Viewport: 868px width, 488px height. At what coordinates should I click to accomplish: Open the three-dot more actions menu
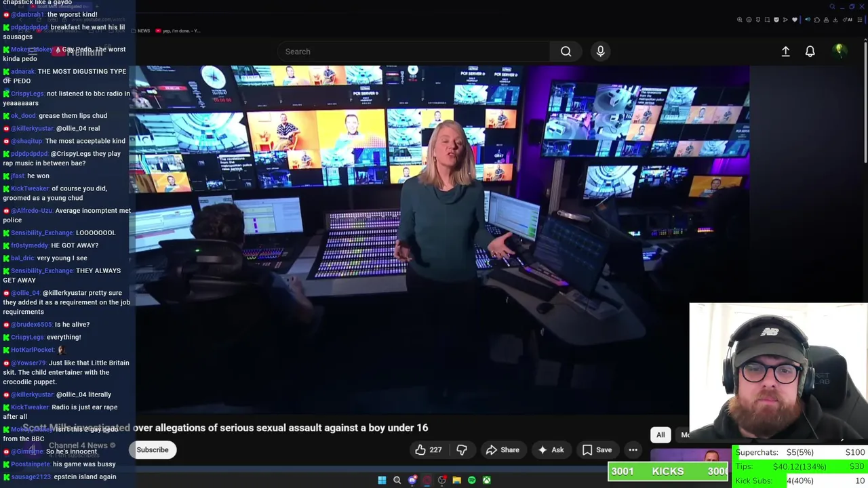coord(633,450)
